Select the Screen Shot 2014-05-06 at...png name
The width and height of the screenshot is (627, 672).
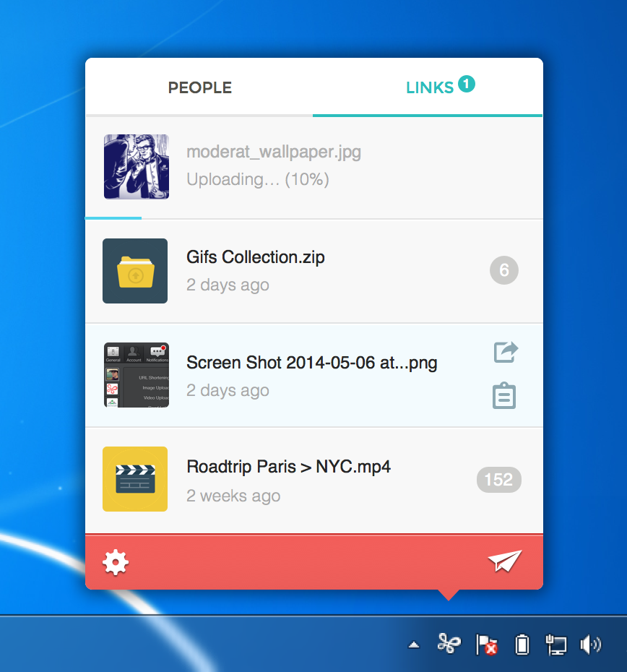311,363
